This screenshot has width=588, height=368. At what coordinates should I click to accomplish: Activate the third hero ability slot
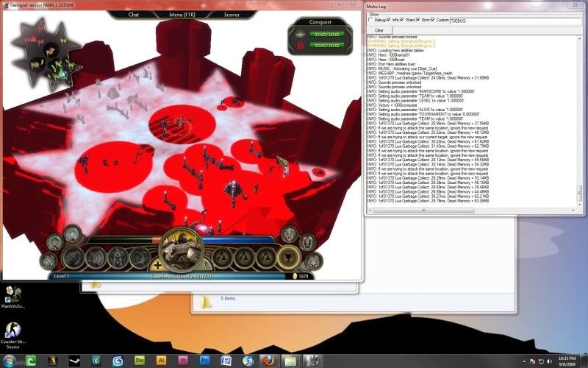point(118,258)
